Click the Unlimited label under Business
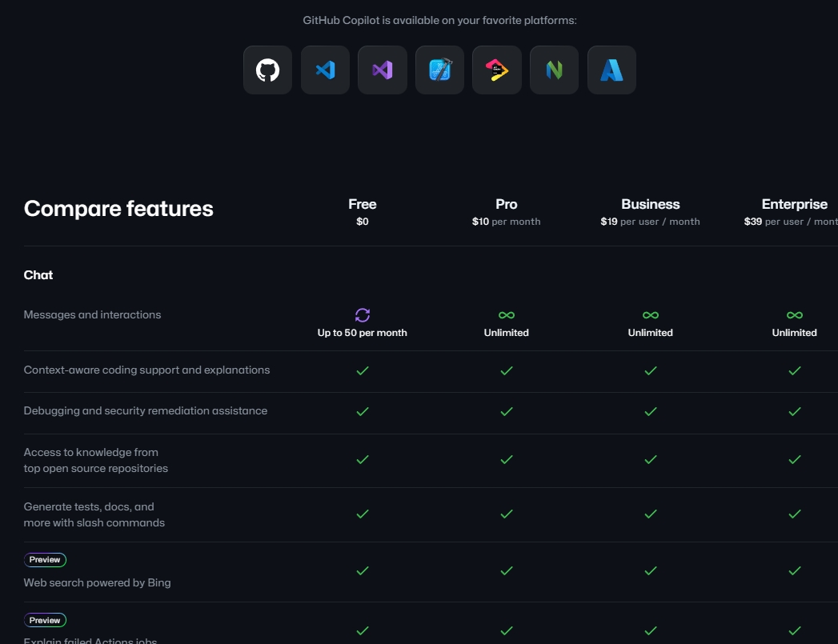Viewport: 838px width, 644px height. pos(650,333)
